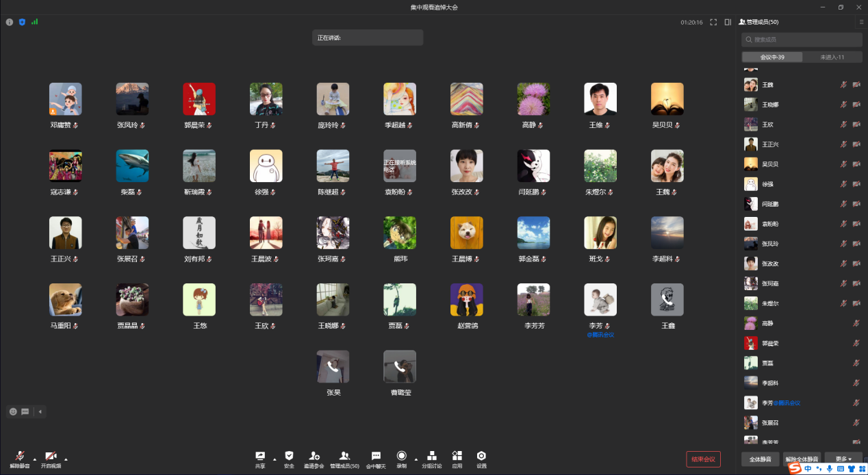Toggle microphone for 王正兴 in member list
The height and width of the screenshot is (475, 868).
pos(844,144)
